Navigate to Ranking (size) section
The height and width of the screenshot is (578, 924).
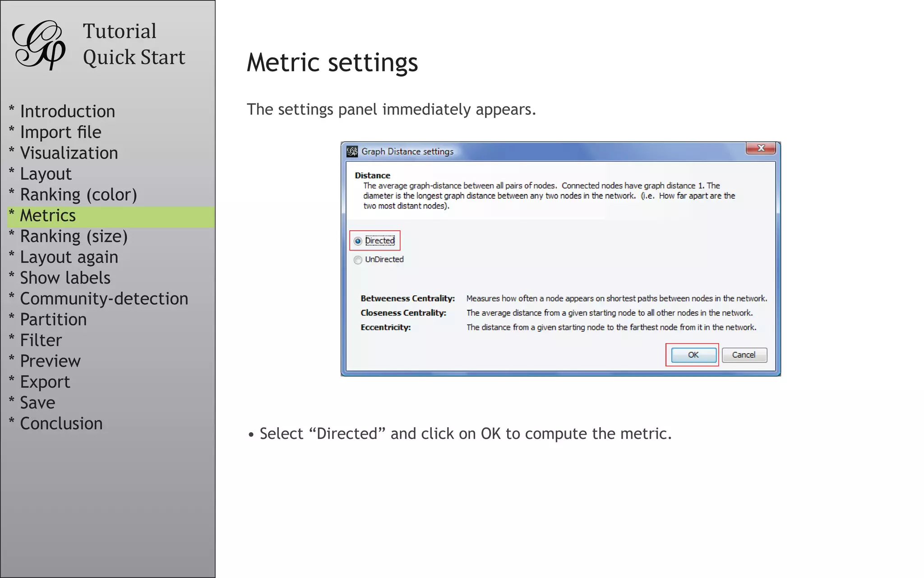click(74, 236)
